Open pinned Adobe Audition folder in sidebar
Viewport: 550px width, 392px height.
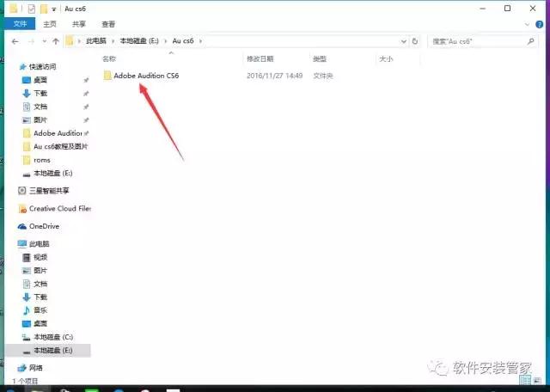(58, 133)
